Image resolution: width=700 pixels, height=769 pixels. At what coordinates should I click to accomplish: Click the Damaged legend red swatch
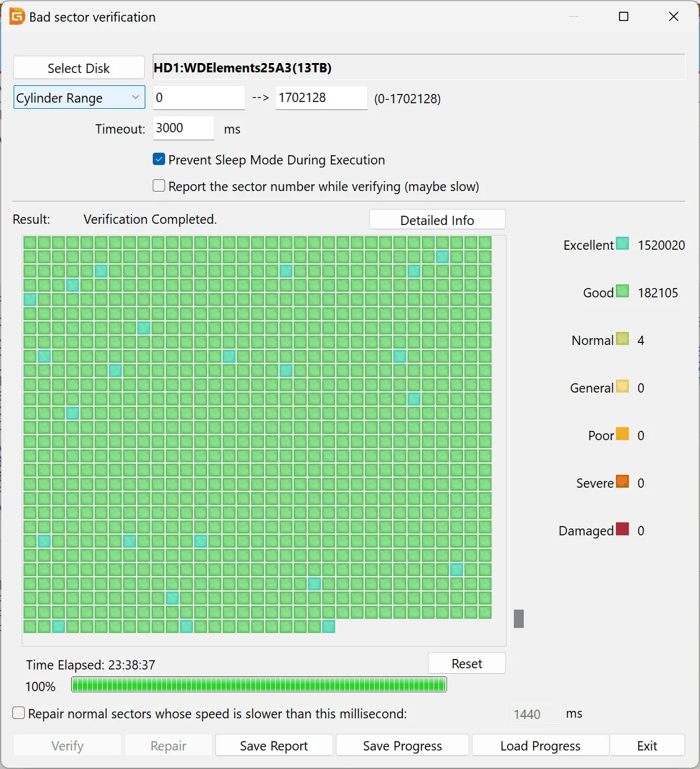point(623,530)
